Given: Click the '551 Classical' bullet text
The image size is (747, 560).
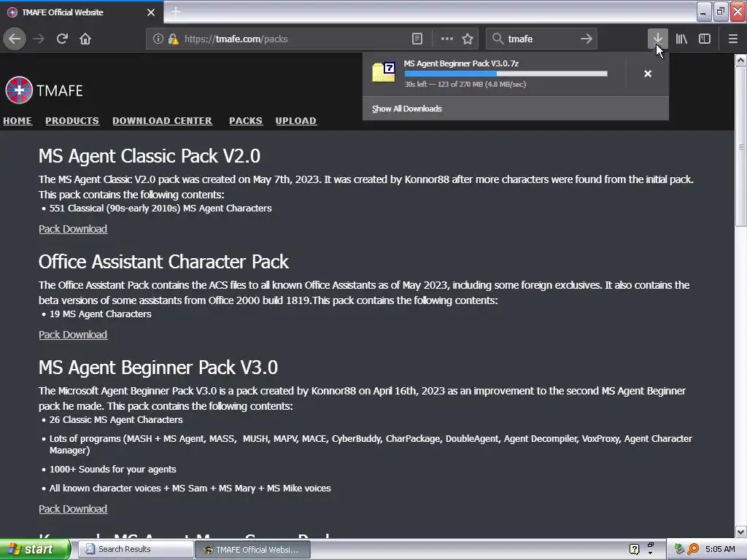Looking at the screenshot, I should point(160,208).
